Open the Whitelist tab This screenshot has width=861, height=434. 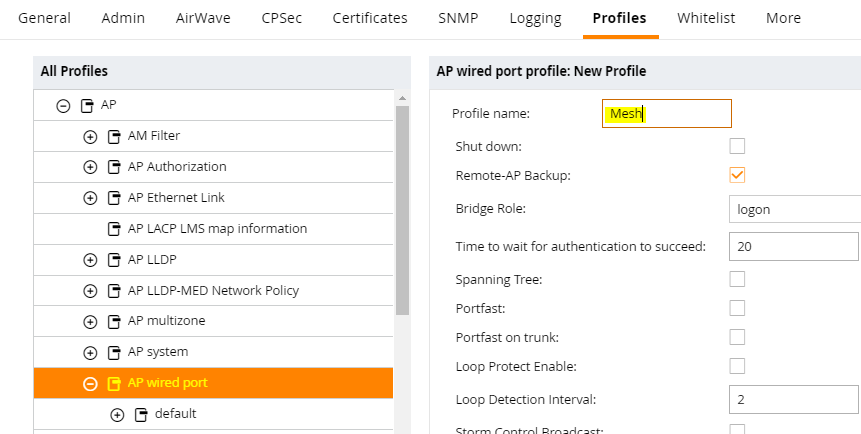click(706, 18)
